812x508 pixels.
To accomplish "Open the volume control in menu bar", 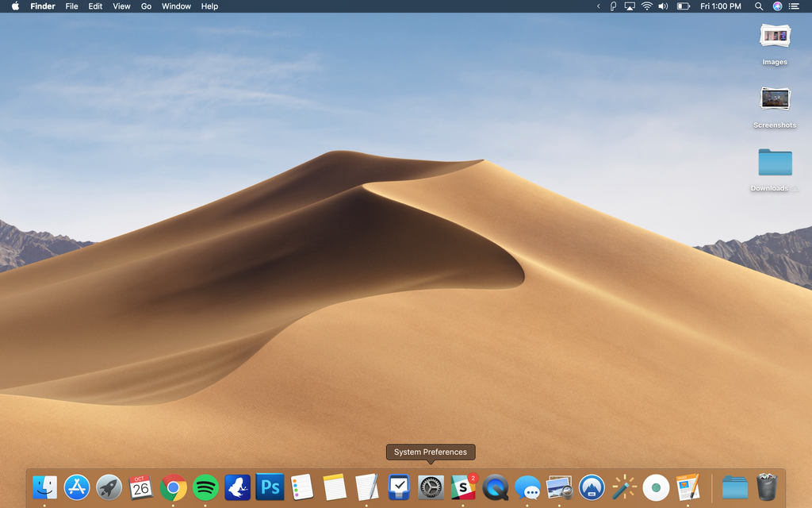I will click(663, 6).
